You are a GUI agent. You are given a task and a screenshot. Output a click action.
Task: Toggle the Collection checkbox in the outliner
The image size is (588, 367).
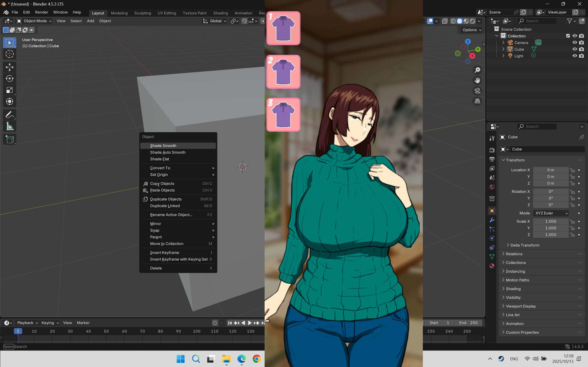click(568, 36)
